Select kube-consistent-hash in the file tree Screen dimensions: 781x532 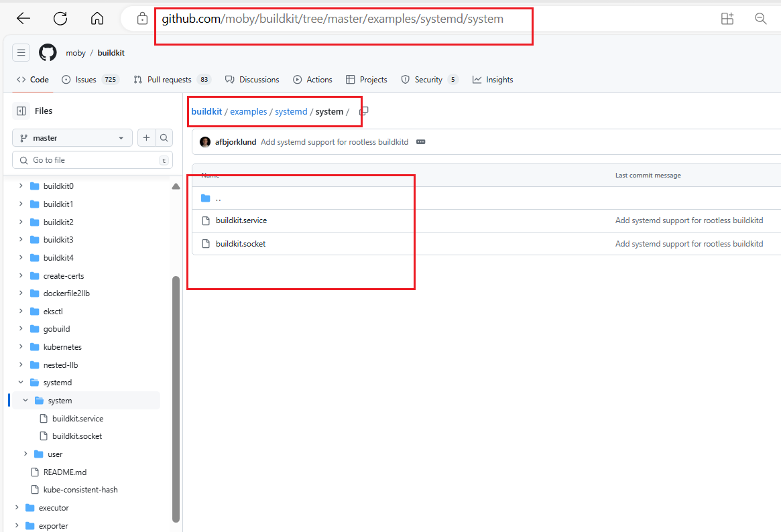click(x=80, y=490)
